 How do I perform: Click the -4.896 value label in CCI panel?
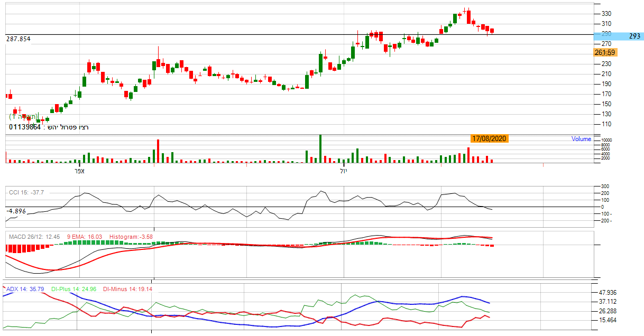tap(16, 211)
